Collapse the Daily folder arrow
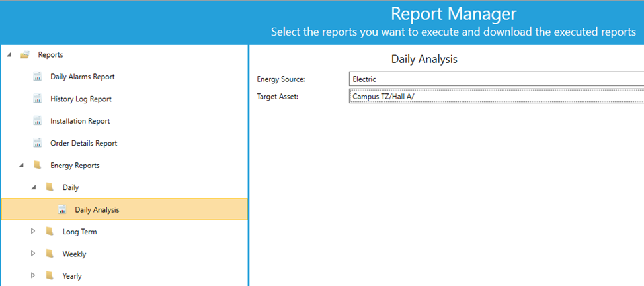The image size is (644, 286). click(x=34, y=187)
